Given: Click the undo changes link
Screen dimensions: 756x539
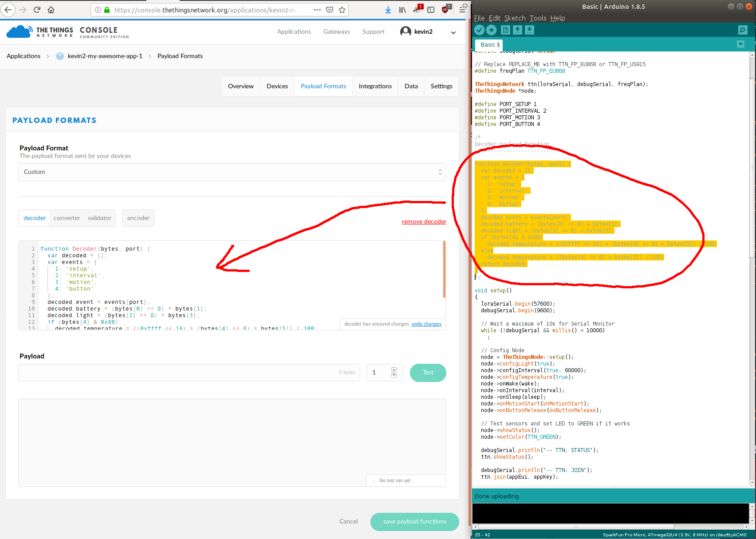Looking at the screenshot, I should coord(426,324).
